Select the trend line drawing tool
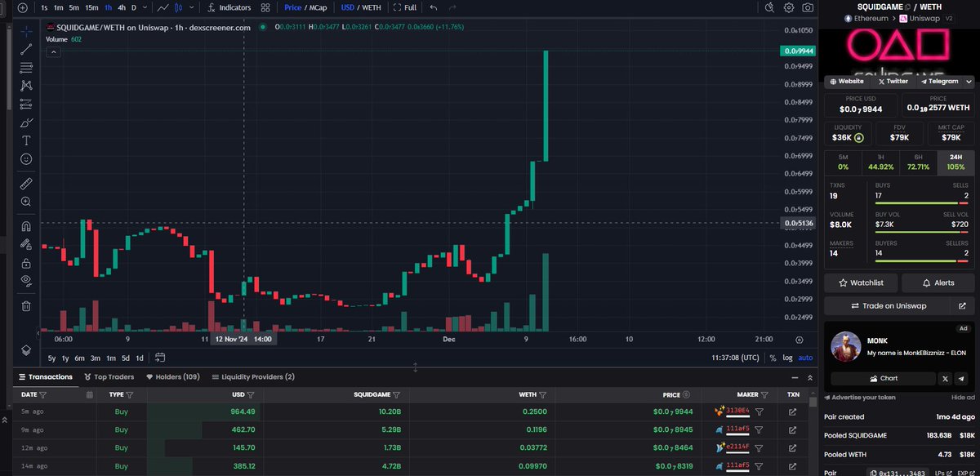980x476 pixels. (26, 49)
